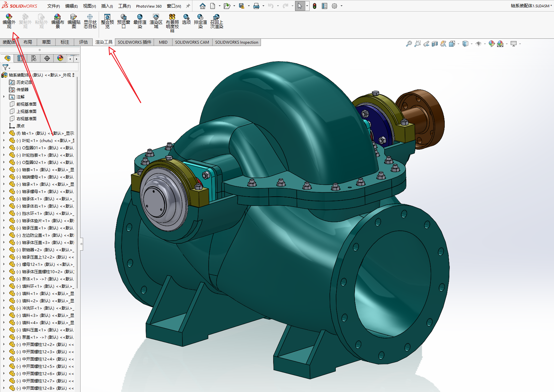Open the 视图(V) menu
The image size is (554, 392).
[x=89, y=6]
